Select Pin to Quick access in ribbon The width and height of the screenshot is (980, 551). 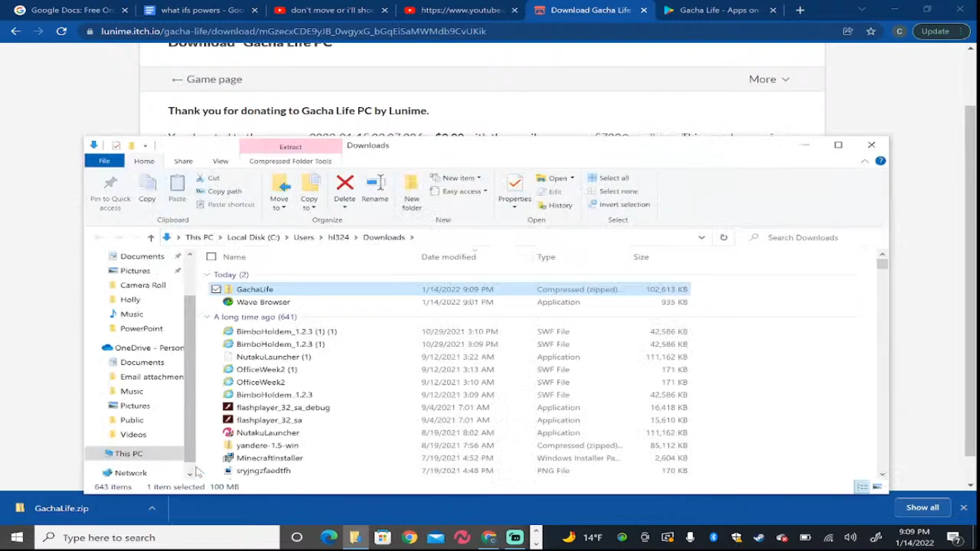tap(110, 192)
